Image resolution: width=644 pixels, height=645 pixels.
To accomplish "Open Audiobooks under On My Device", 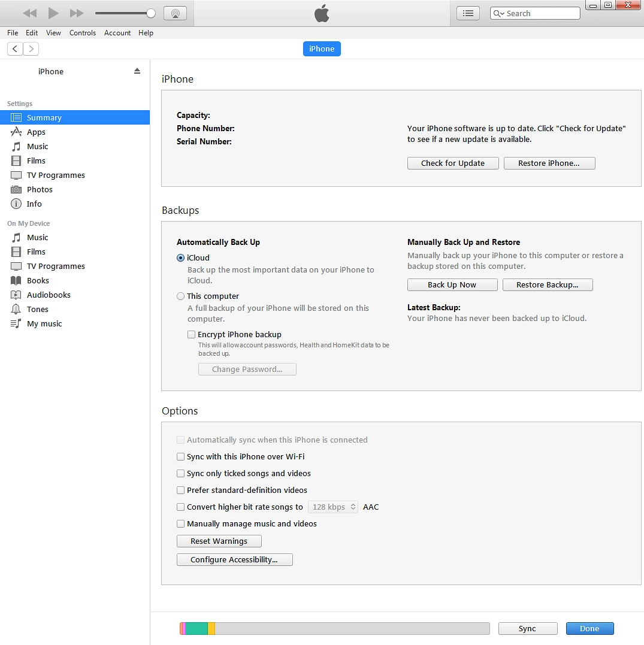I will coord(49,295).
